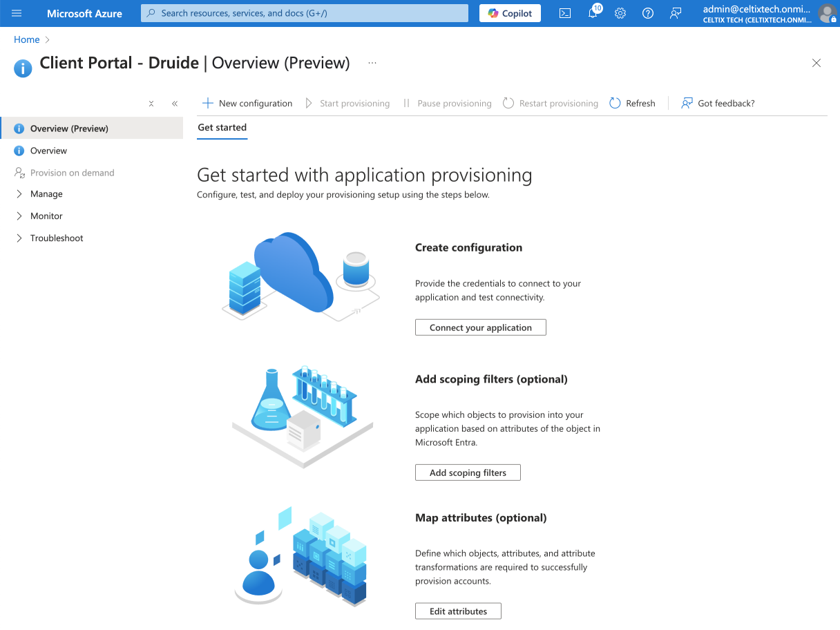Click New configuration in the toolbar
The height and width of the screenshot is (630, 840).
(x=247, y=104)
